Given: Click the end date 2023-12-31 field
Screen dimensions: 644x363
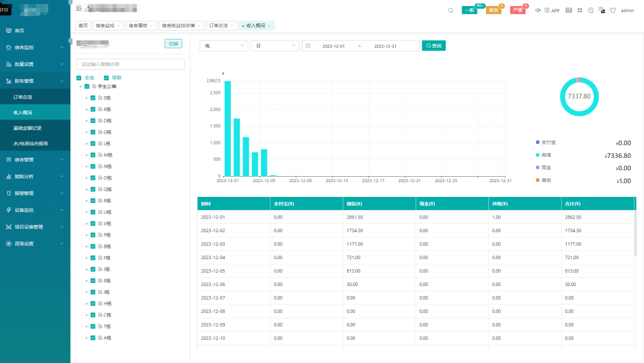Looking at the screenshot, I should point(385,46).
